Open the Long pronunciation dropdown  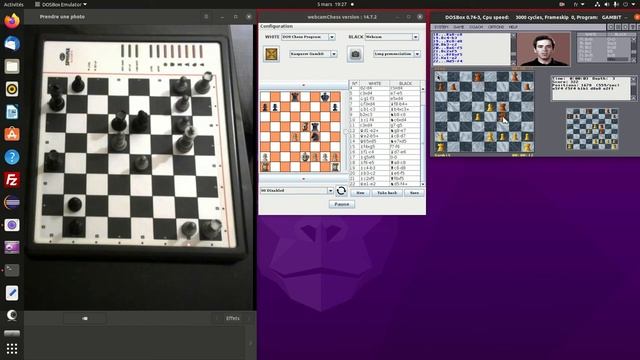click(x=397, y=54)
